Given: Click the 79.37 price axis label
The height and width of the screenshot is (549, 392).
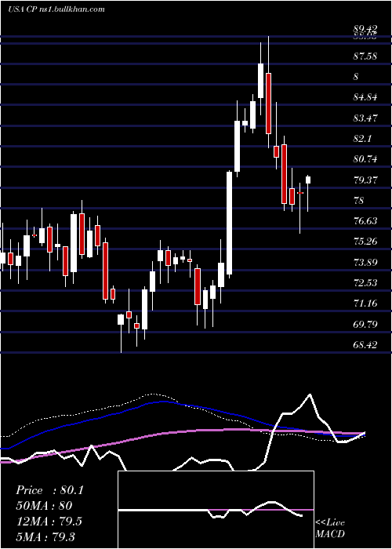Looking at the screenshot, I should click(365, 180).
